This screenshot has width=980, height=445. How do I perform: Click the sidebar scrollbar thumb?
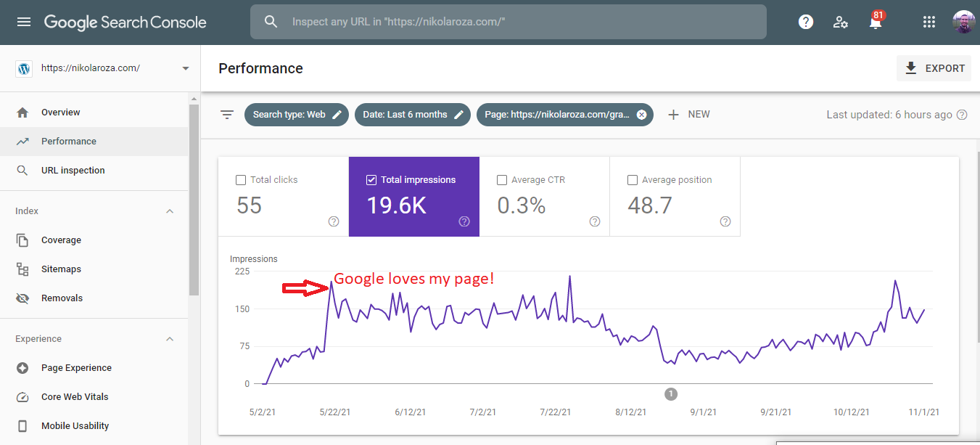194,200
